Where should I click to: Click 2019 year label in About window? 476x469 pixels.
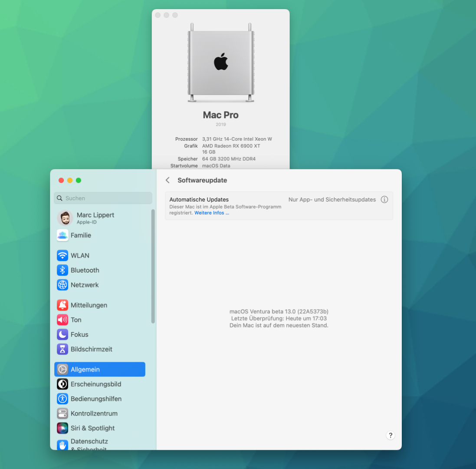click(x=221, y=125)
